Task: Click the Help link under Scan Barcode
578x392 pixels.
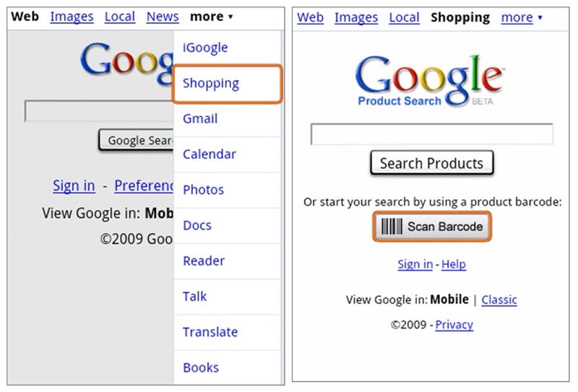Action: click(x=454, y=264)
